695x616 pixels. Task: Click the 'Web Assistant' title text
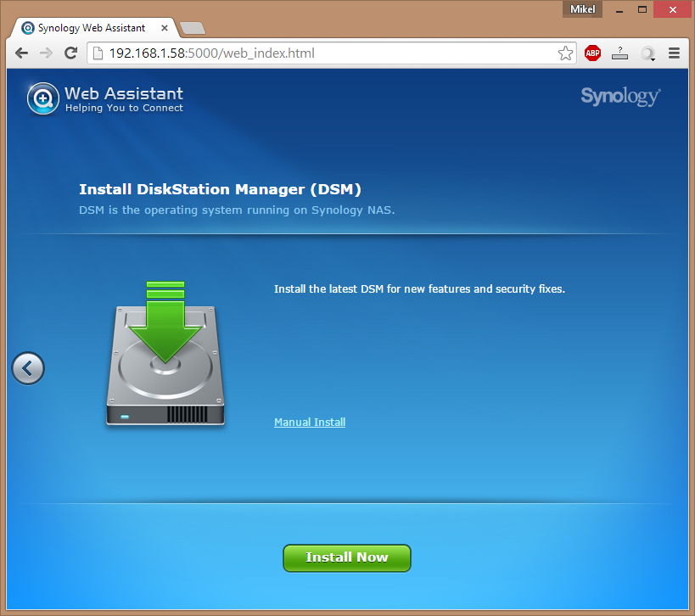click(x=124, y=93)
